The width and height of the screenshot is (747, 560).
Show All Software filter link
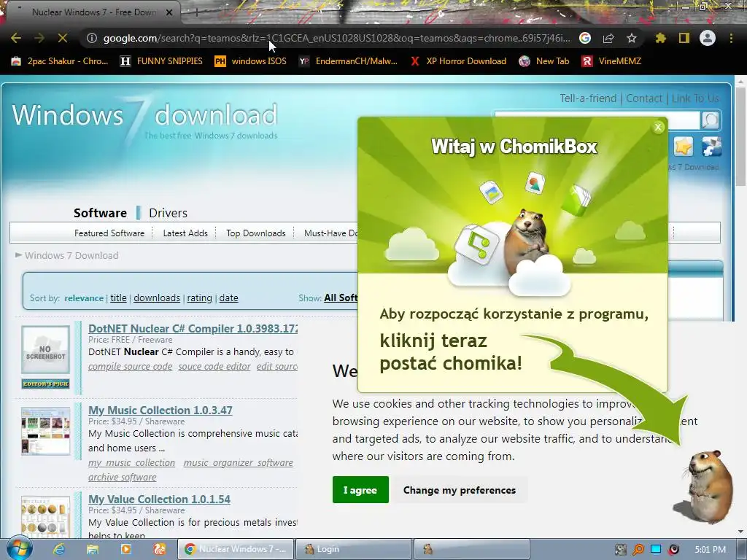(x=341, y=298)
